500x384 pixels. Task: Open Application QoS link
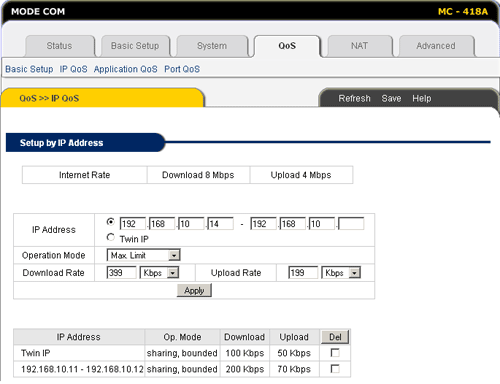tap(125, 69)
